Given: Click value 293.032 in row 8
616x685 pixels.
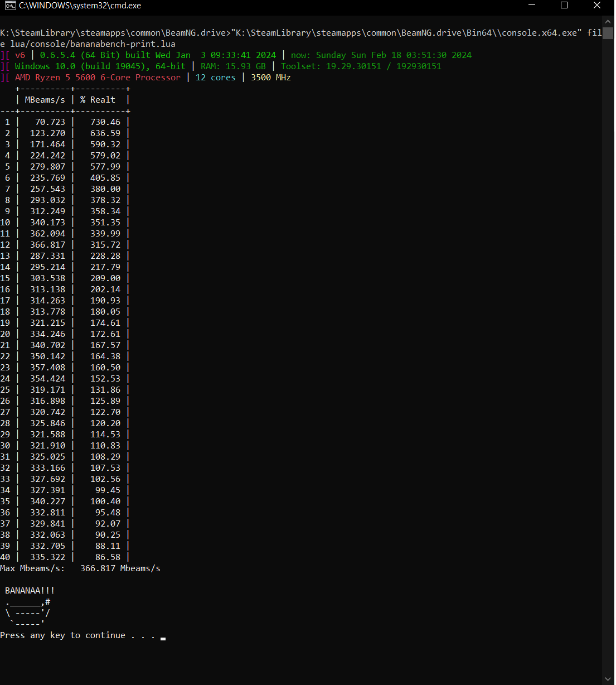Looking at the screenshot, I should coord(47,200).
